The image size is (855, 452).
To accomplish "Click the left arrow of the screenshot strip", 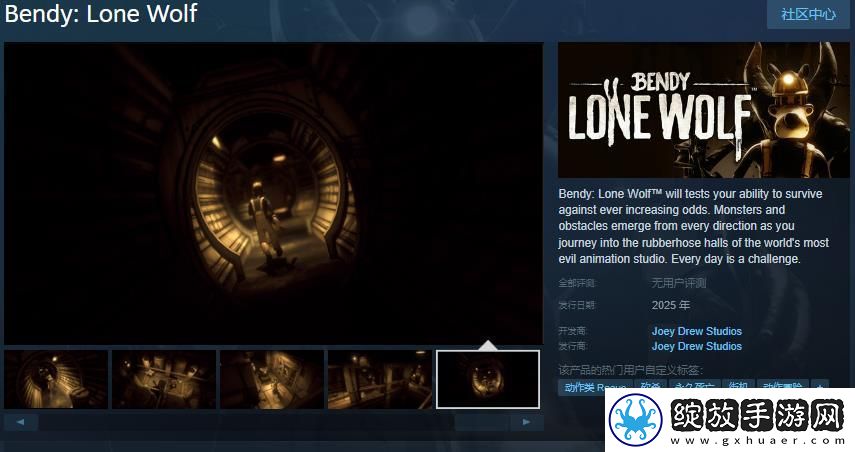I will (21, 422).
